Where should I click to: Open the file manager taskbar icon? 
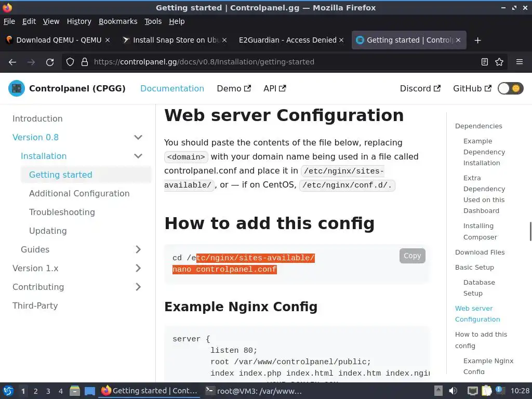[75, 391]
